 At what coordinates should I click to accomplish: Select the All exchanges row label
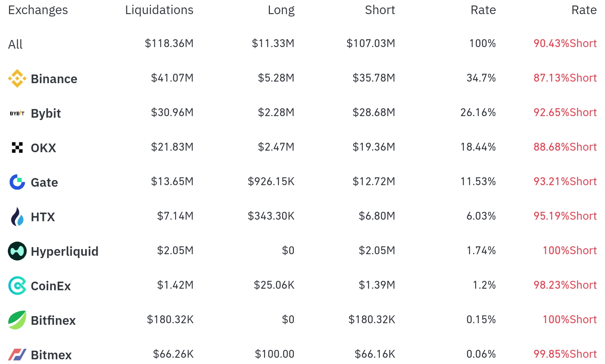[15, 44]
